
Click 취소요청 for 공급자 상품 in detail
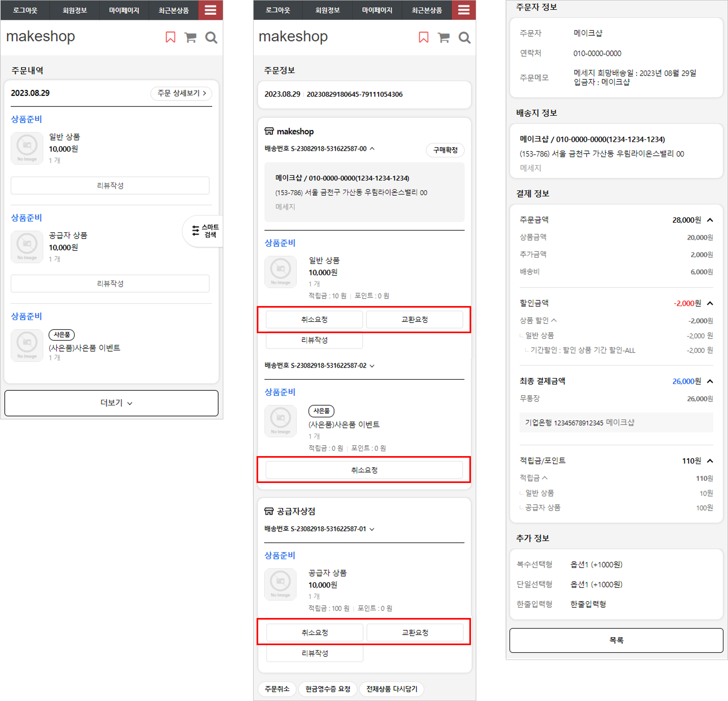point(315,632)
